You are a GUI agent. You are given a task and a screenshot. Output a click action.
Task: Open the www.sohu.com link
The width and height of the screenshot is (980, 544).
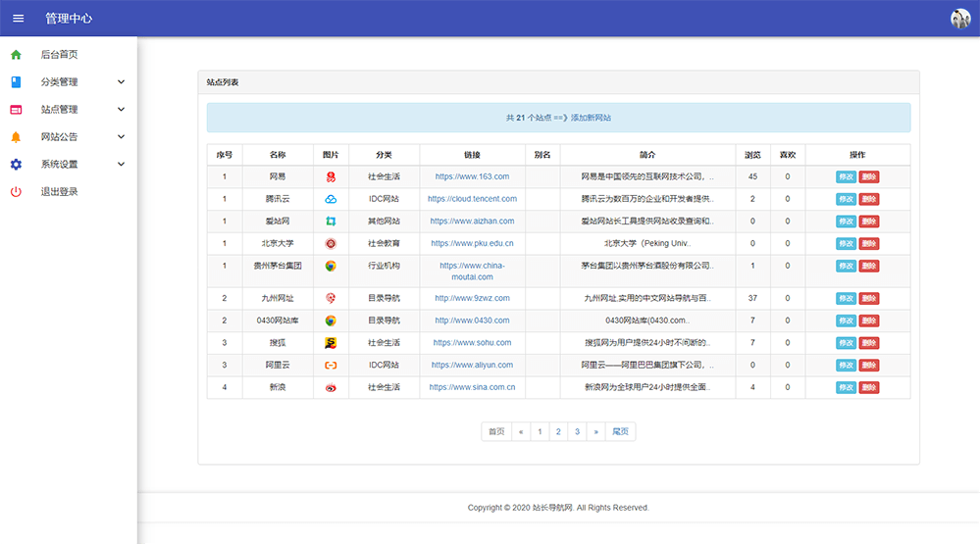click(x=472, y=343)
